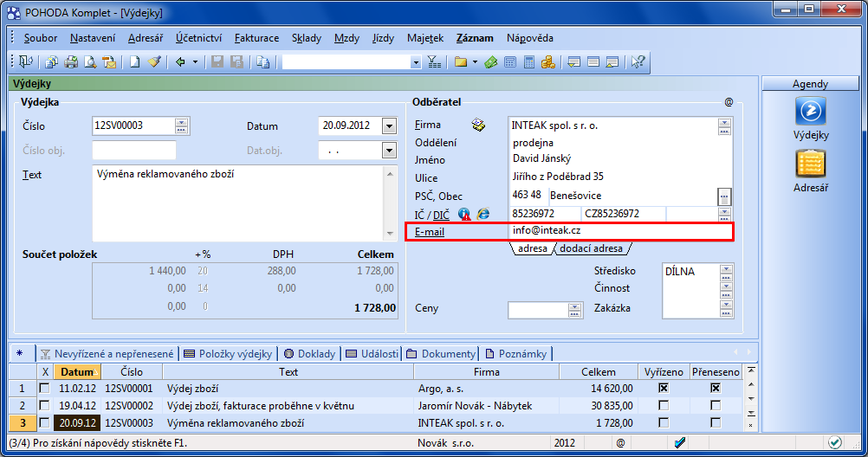Open the toolbar search combo box dropdown
The image size is (868, 457).
click(x=416, y=62)
